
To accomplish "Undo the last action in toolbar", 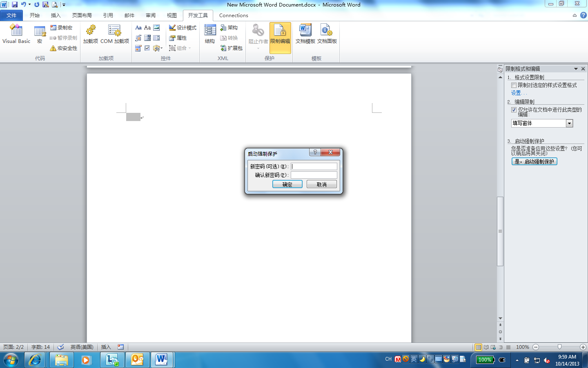I will point(24,4).
